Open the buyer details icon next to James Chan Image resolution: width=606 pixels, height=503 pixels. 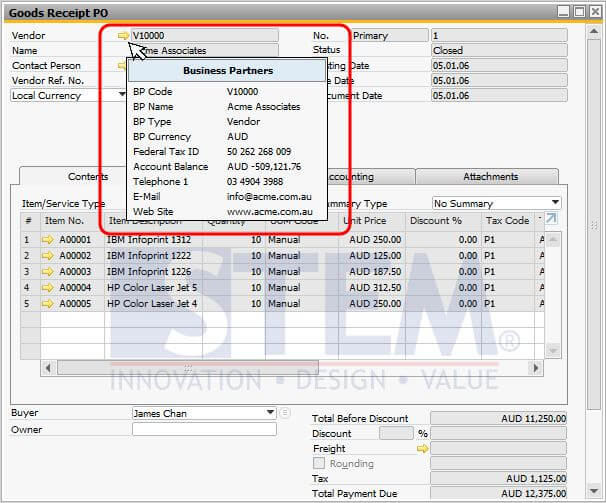coord(284,413)
